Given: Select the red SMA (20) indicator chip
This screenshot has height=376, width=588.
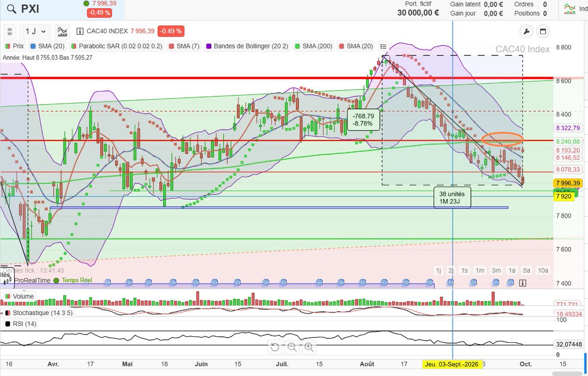Looking at the screenshot, I should [356, 47].
